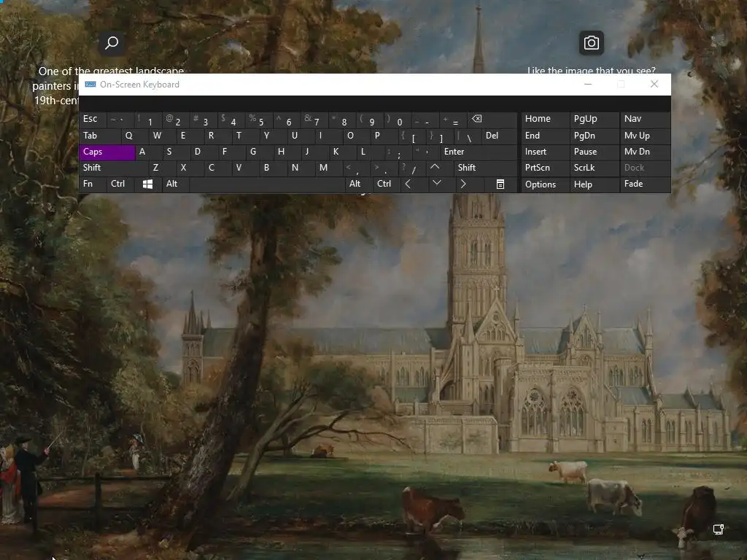
Task: Click the Tab key
Action: pos(100,136)
